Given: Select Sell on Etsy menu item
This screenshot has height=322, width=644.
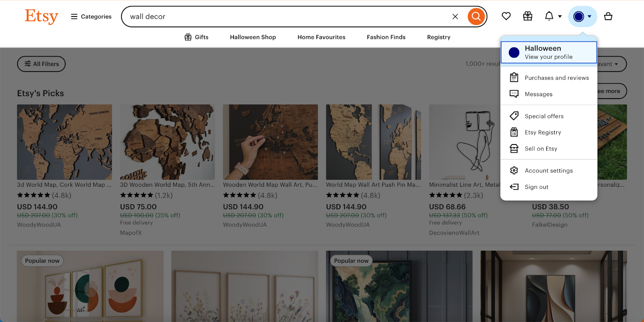Looking at the screenshot, I should click(x=549, y=149).
